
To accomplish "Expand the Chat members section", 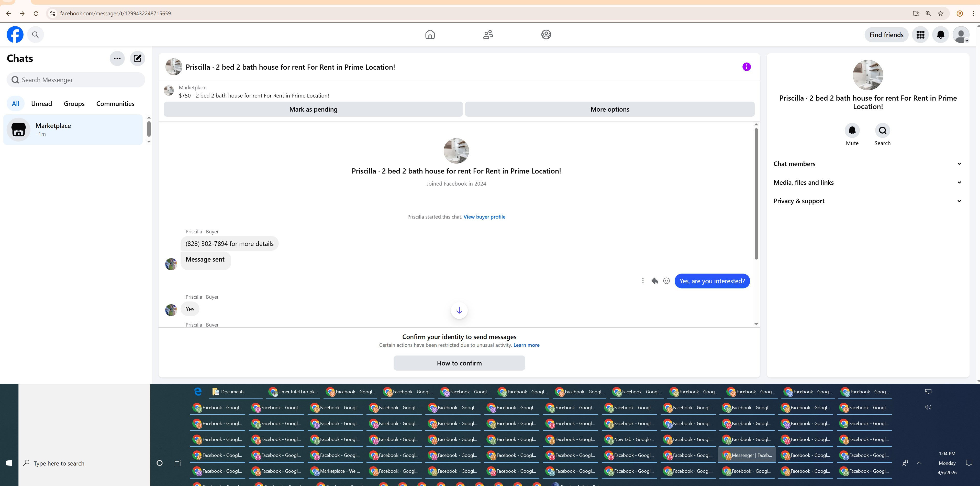I will click(868, 164).
